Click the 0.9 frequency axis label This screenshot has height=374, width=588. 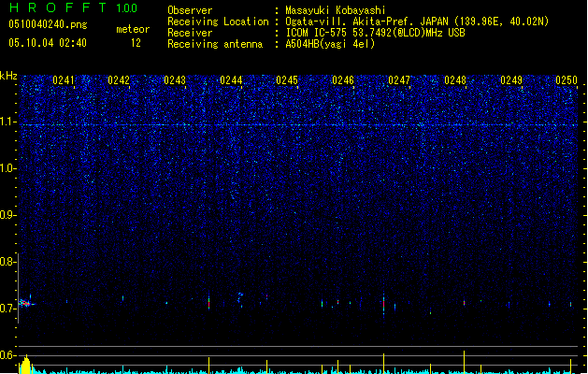tap(7, 215)
